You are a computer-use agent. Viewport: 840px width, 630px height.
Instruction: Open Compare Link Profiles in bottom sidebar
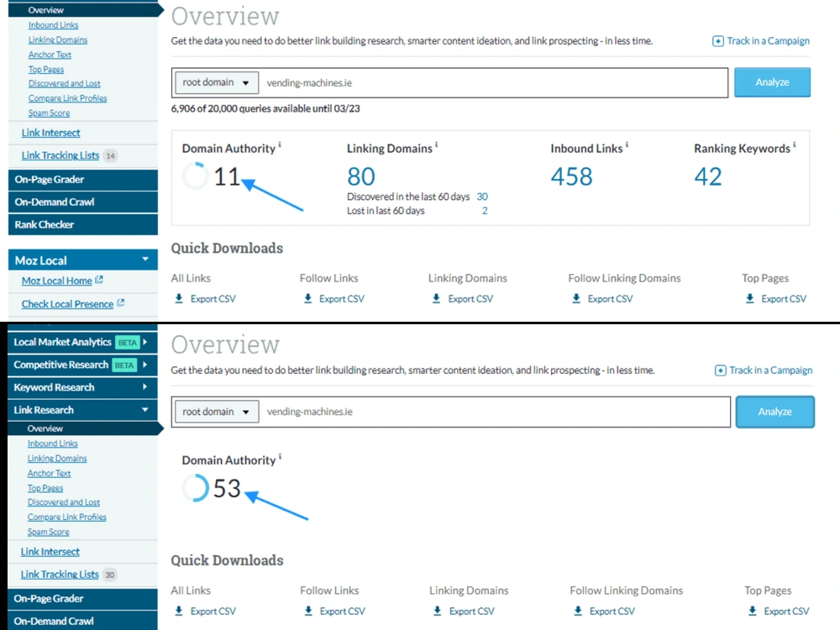tap(67, 517)
